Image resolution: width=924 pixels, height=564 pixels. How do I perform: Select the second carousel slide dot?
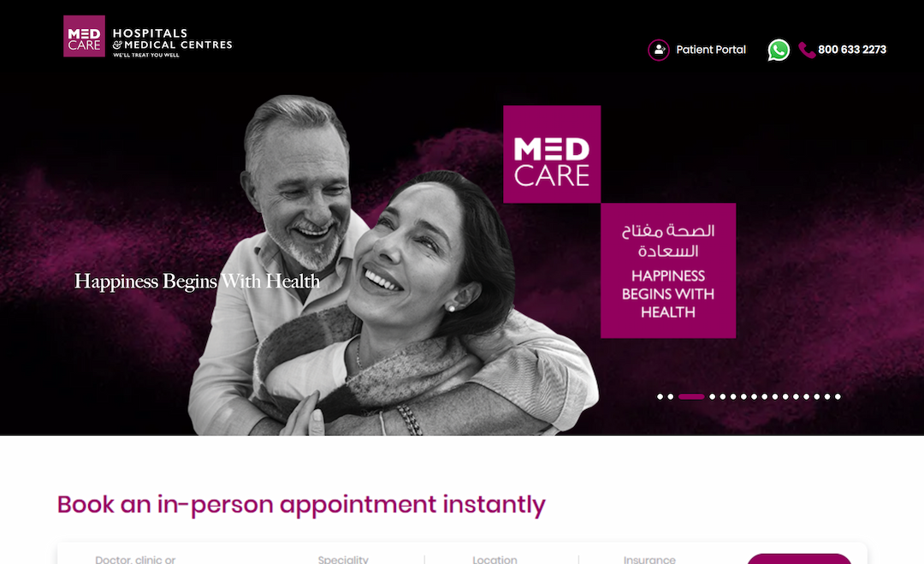coord(671,396)
